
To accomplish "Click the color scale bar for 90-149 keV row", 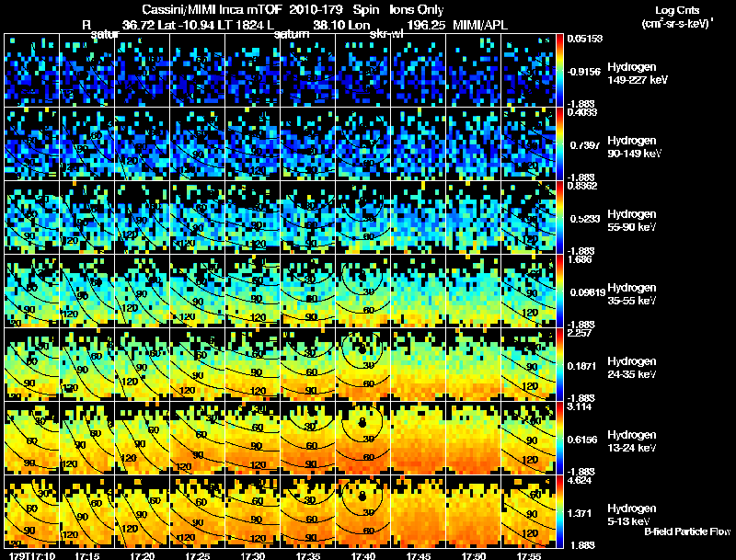I will 559,144.
